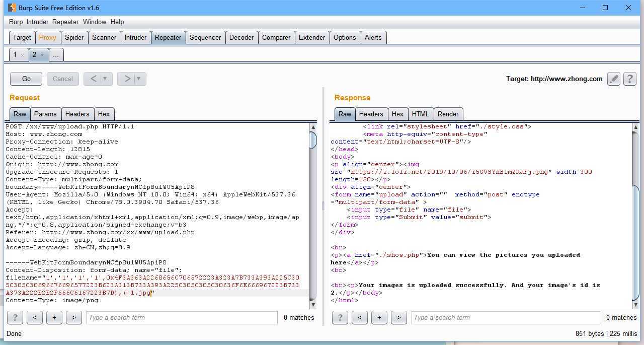
Task: Switch to the Decoder tab
Action: tap(242, 37)
